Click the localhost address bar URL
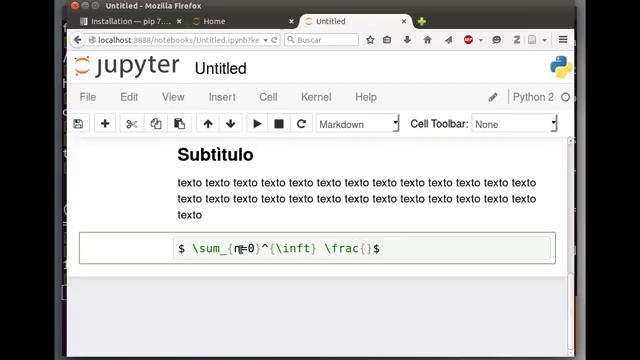This screenshot has height=360, width=640. [178, 40]
